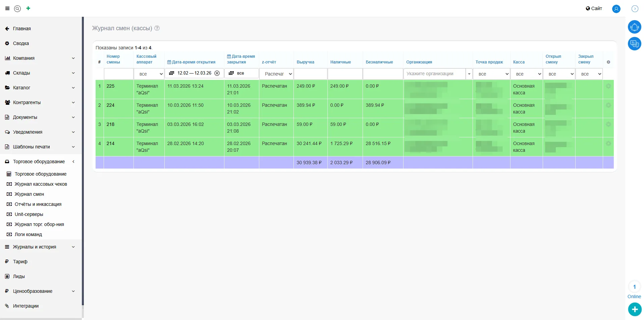This screenshot has height=320, width=644.
Task: Open the z-отчёт filter dropdown
Action: tap(276, 74)
